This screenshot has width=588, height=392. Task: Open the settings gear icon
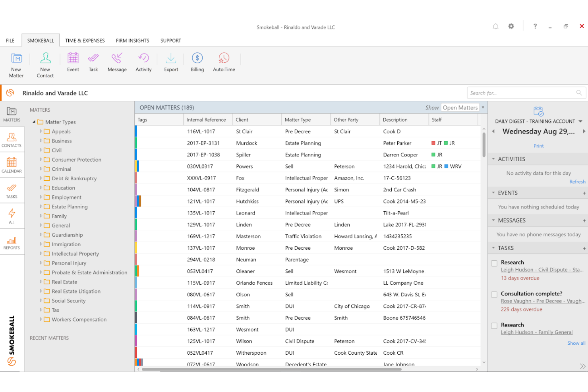click(x=511, y=26)
